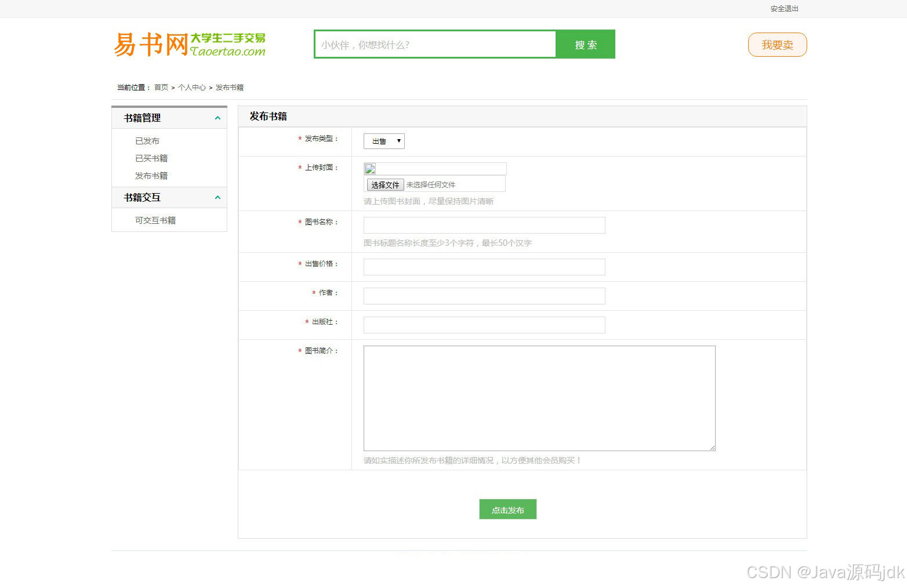Image resolution: width=907 pixels, height=588 pixels.
Task: Click the 发布书籍 breadcrumb text
Action: point(230,88)
